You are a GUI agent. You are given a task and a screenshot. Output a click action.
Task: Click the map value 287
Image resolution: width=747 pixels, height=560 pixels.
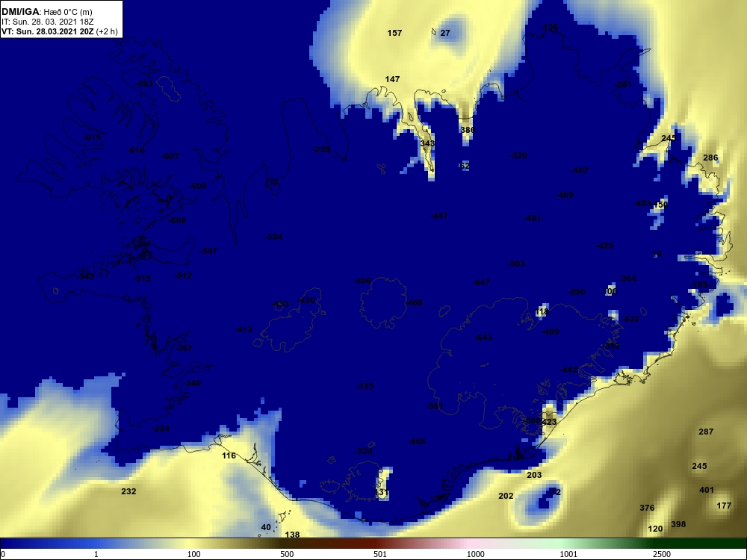tap(706, 432)
